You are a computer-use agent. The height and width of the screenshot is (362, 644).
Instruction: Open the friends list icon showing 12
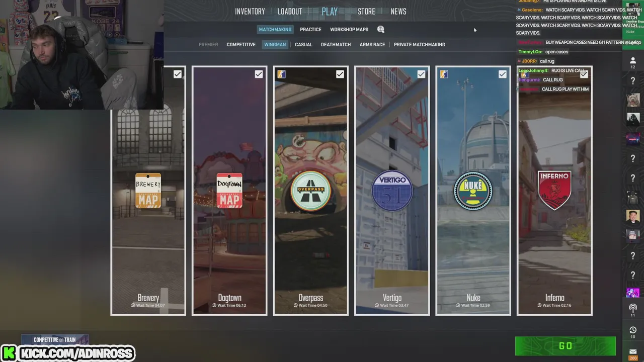click(x=633, y=63)
